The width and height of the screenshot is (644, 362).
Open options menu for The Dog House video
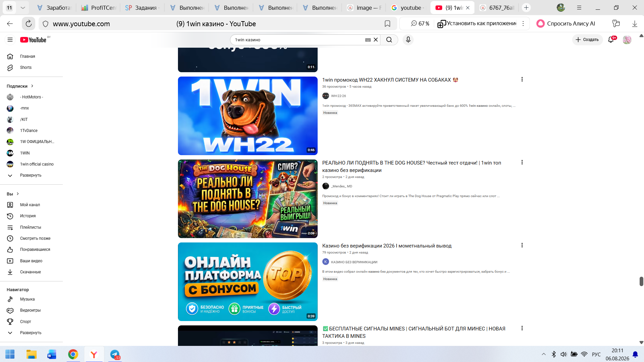coord(522,163)
